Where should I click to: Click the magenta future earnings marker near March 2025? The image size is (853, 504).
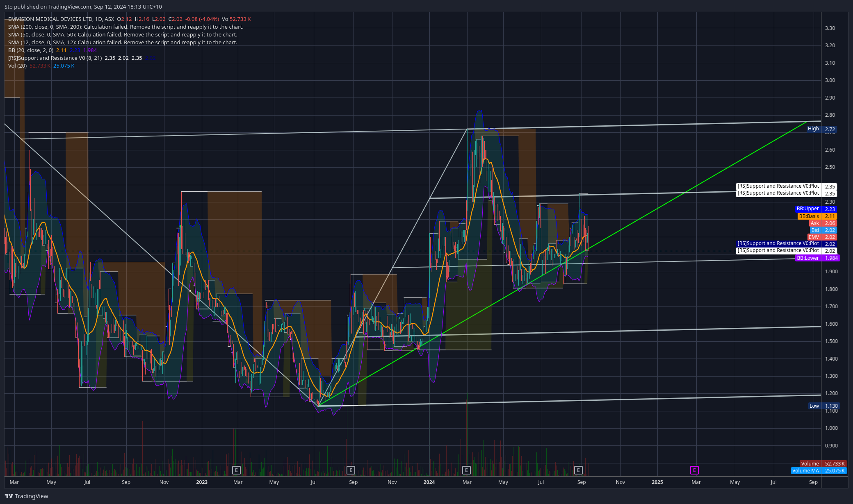tap(694, 470)
